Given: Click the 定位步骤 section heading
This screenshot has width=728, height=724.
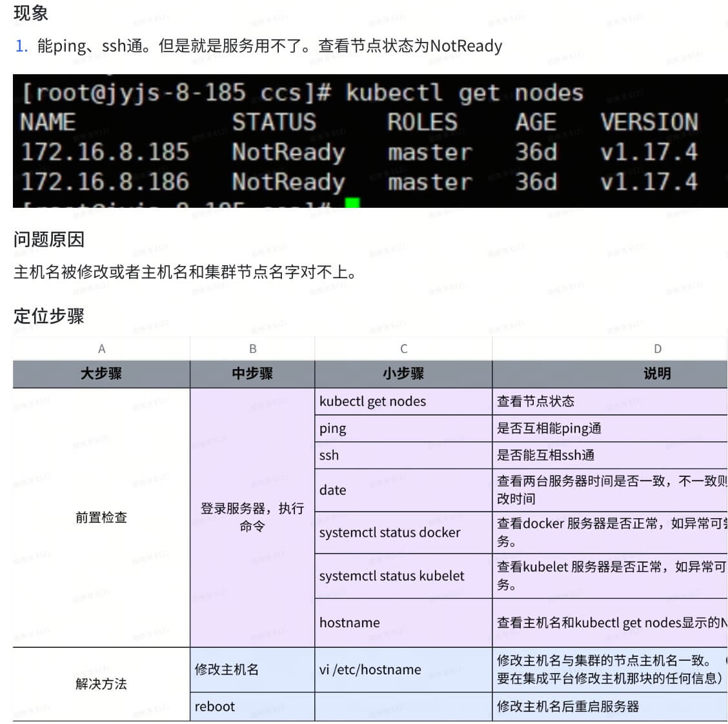Looking at the screenshot, I should (49, 316).
